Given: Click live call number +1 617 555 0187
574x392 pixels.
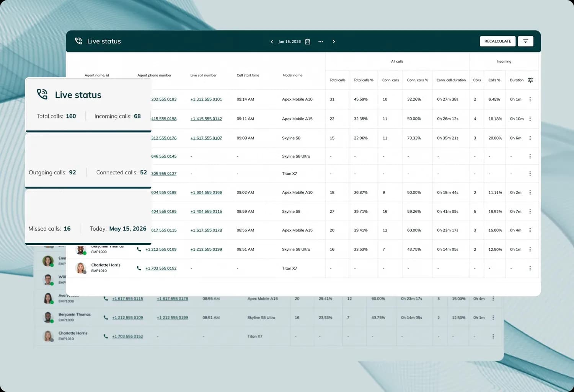Looking at the screenshot, I should tap(206, 138).
